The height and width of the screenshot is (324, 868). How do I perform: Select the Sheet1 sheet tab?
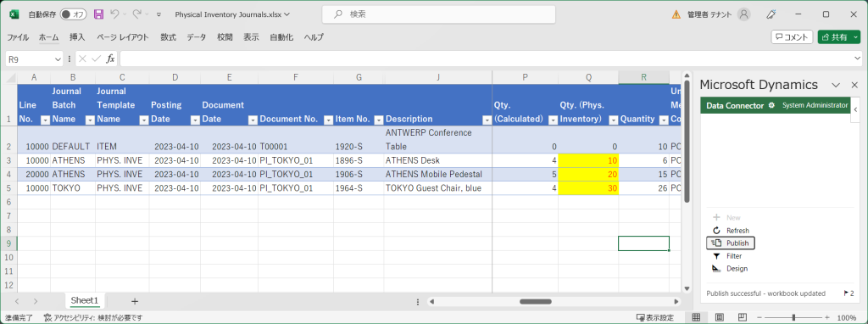pyautogui.click(x=84, y=300)
